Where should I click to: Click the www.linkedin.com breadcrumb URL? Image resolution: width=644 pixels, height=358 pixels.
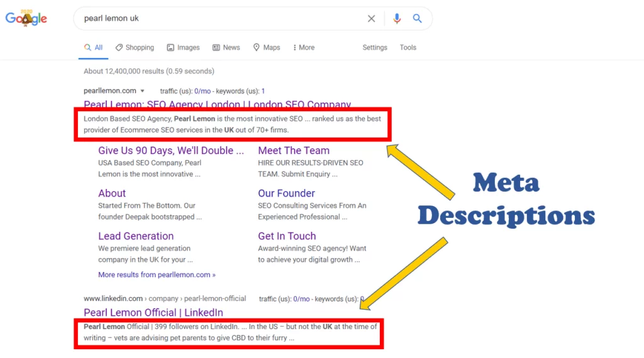click(165, 298)
